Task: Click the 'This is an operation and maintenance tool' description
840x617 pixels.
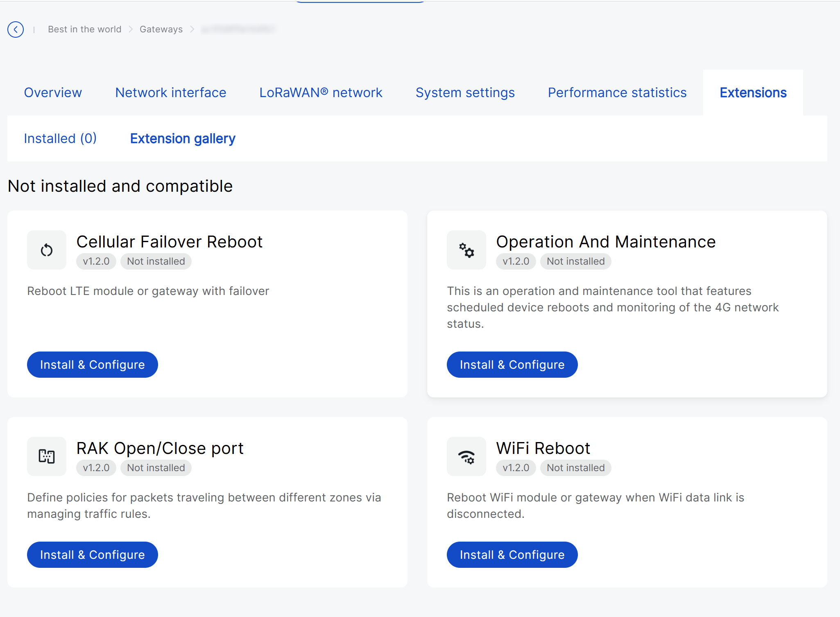Action: (613, 307)
